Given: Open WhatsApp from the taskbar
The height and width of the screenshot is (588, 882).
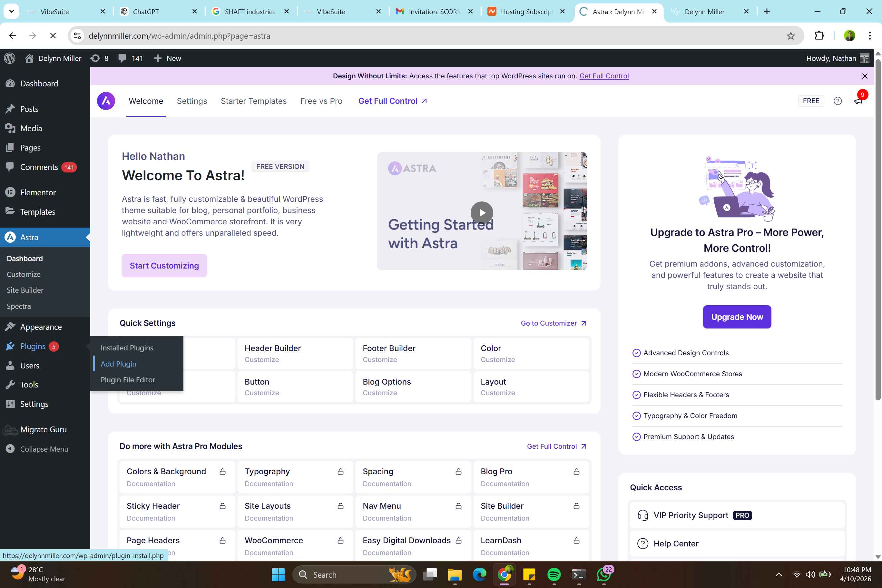Looking at the screenshot, I should pyautogui.click(x=603, y=574).
